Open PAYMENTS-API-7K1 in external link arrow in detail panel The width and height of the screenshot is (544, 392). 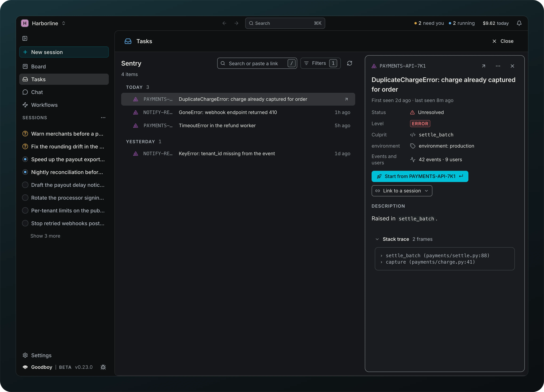tap(484, 66)
